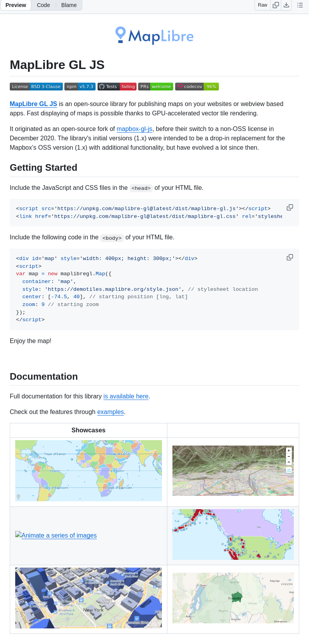Open the mapbox-gl-js link
Viewport: 309px width, 644px height.
tap(134, 129)
